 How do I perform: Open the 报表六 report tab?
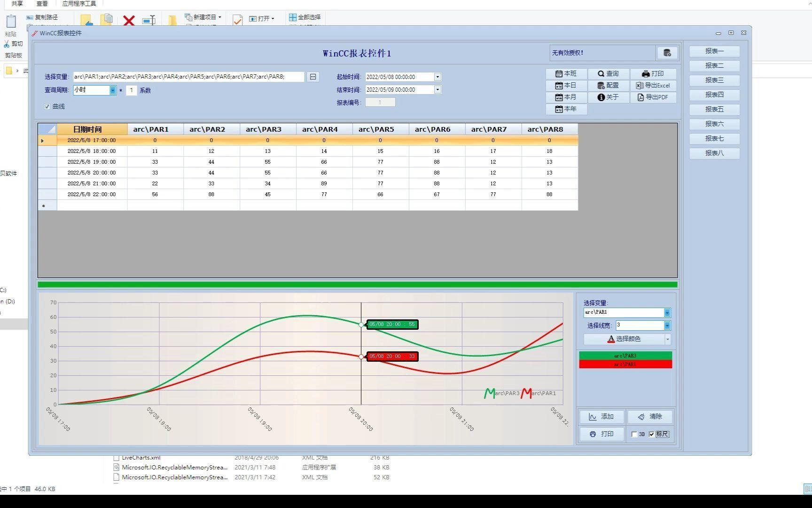[714, 124]
